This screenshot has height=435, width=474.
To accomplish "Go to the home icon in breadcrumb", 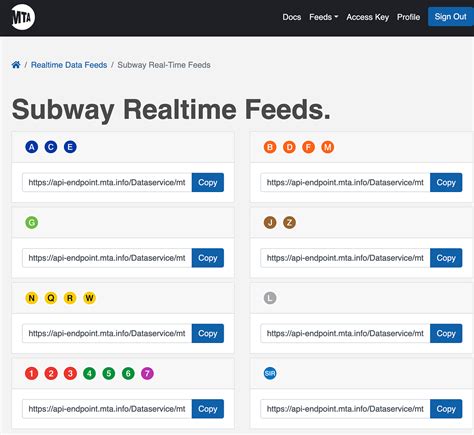I will (16, 65).
